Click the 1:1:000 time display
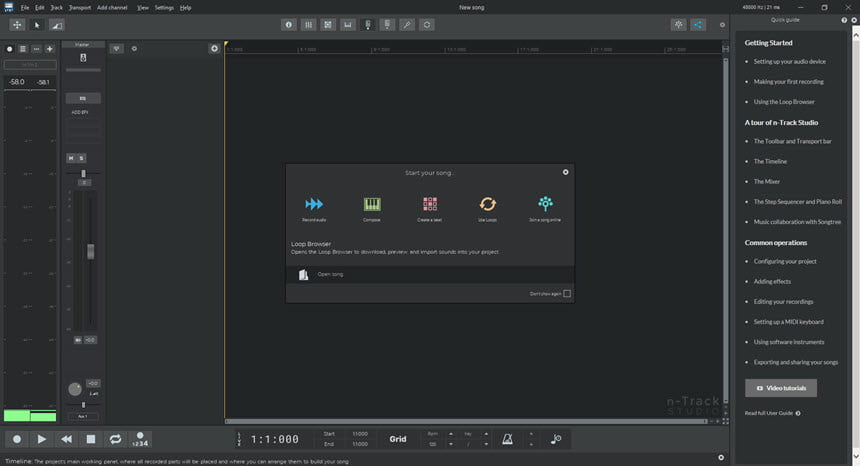The height and width of the screenshot is (466, 860). point(275,439)
